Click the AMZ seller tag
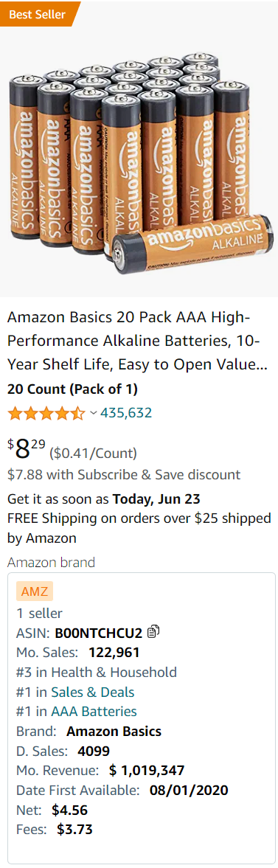278x868 pixels. [x=35, y=591]
